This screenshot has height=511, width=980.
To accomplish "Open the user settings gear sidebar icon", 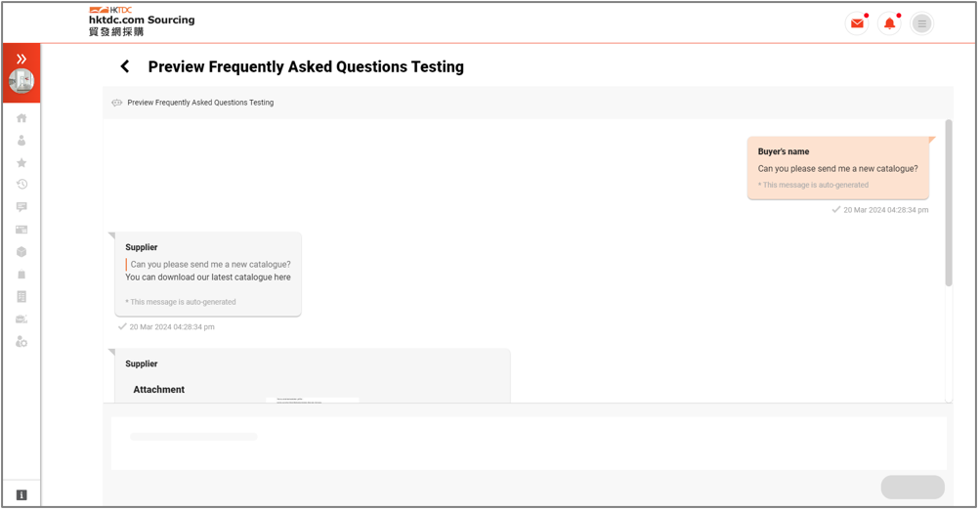I will (21, 342).
